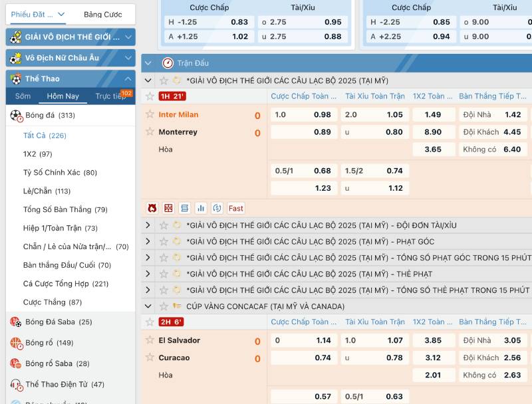Toggle the favorite star beside El Salvador
The height and width of the screenshot is (404, 532).
coord(150,340)
